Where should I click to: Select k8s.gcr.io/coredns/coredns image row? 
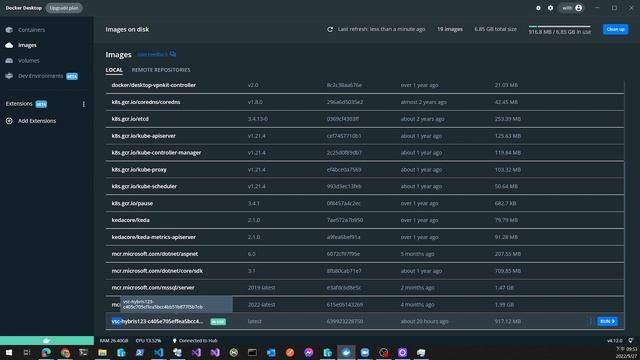click(364, 102)
